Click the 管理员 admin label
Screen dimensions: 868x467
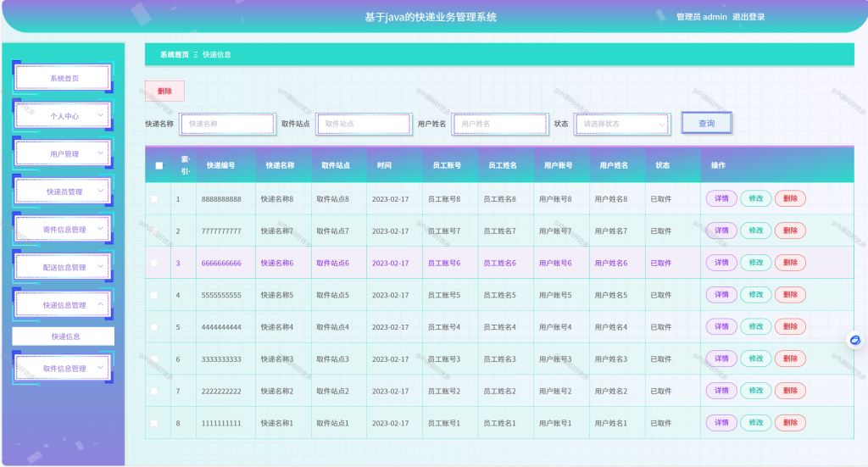701,17
